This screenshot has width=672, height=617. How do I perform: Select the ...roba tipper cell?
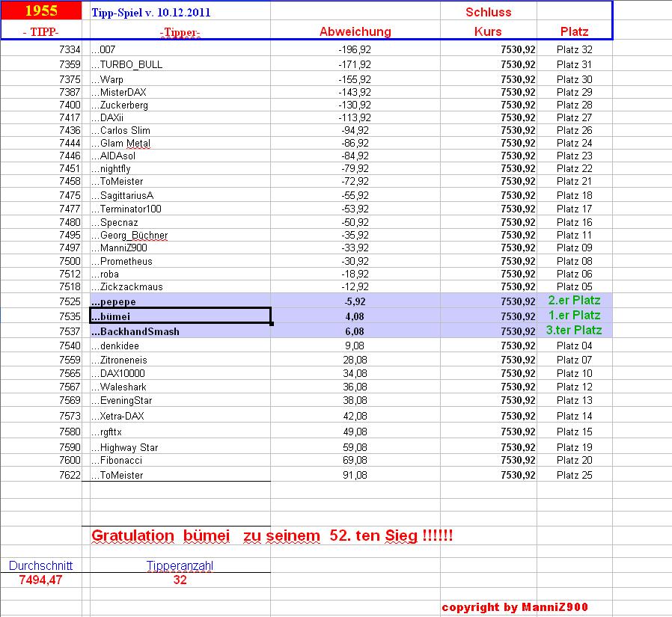180,274
